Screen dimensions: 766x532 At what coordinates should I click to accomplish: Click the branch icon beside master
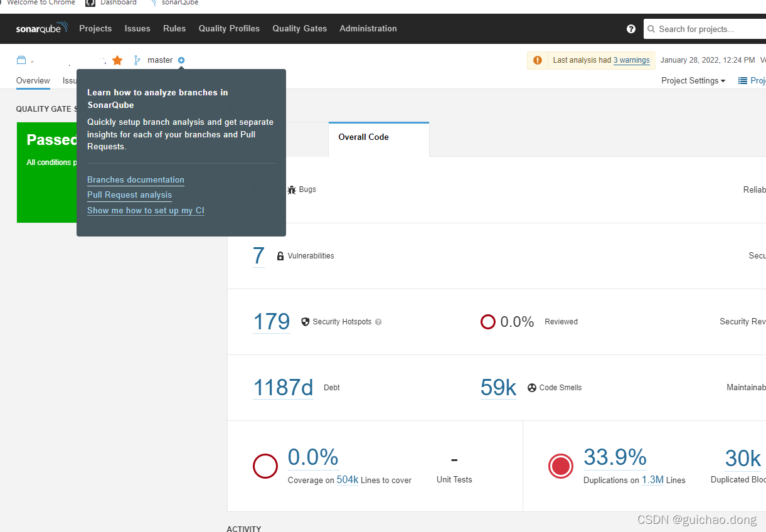tap(137, 60)
